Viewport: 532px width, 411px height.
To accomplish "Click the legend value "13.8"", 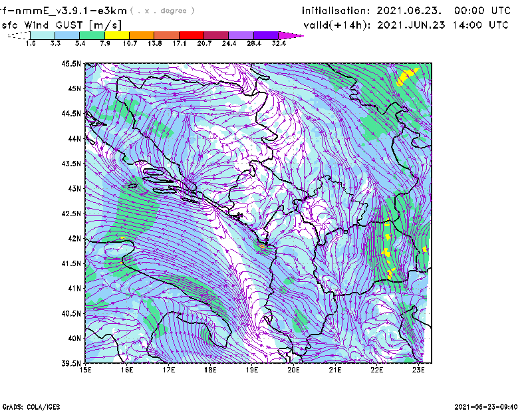I will coord(155,43).
